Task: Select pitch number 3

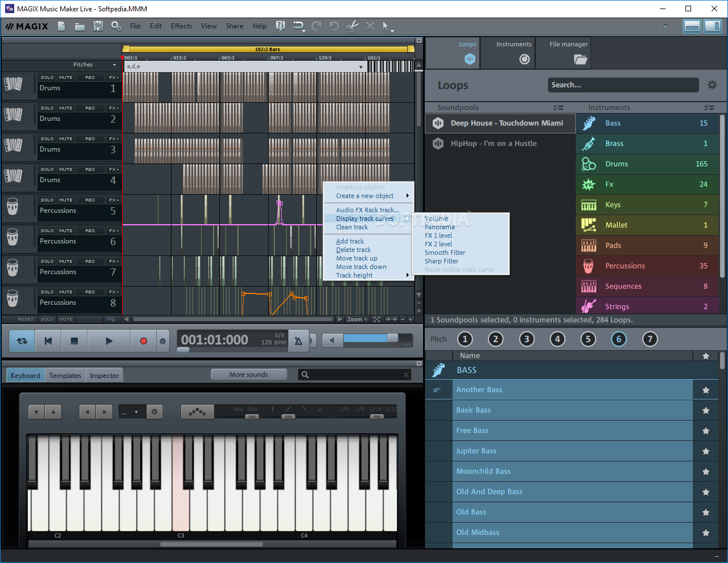Action: [x=526, y=339]
